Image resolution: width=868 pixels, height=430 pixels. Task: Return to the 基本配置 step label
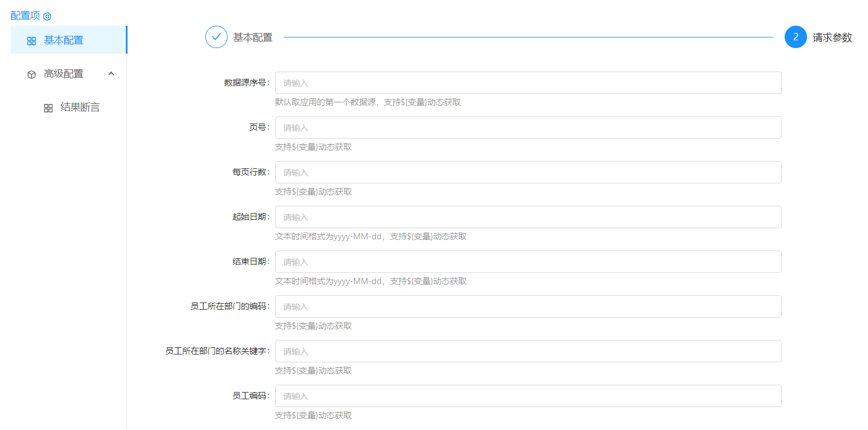click(253, 37)
